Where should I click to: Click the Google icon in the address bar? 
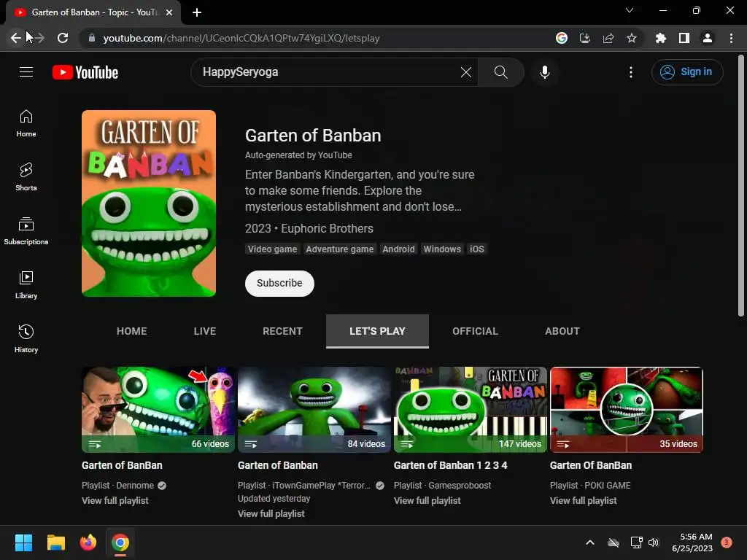(x=562, y=38)
